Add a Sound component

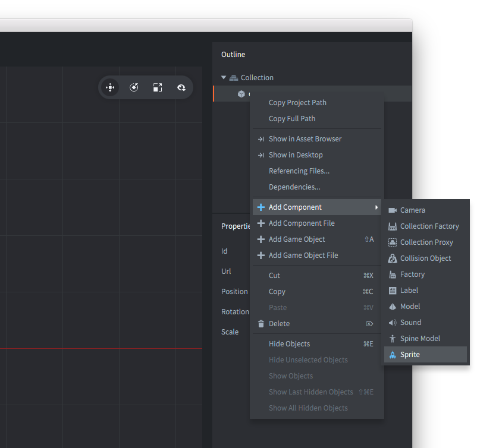pos(410,323)
